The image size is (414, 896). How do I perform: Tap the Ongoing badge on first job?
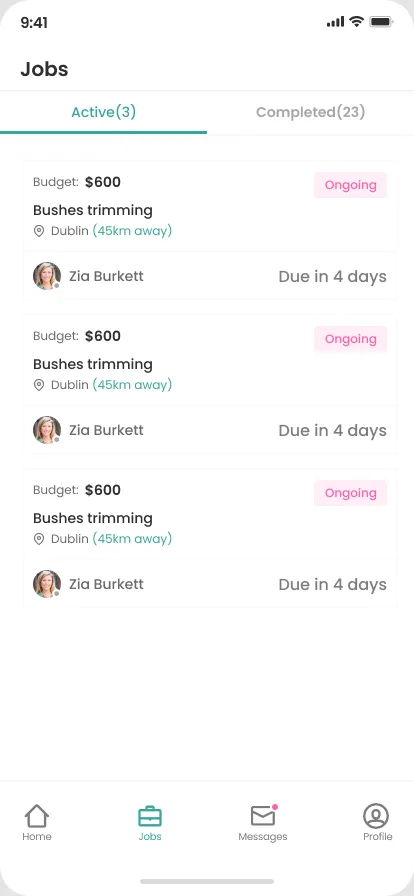point(351,185)
